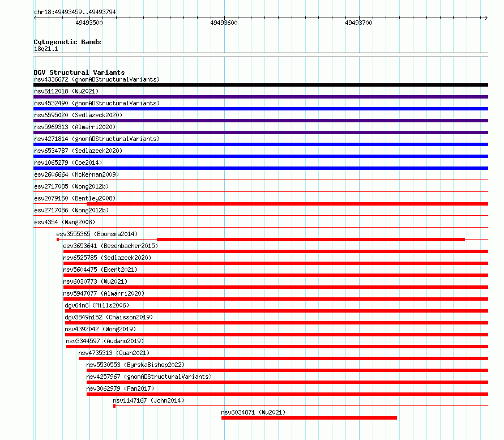Click the small red square under nsv1147167
Image resolution: width=504 pixels, height=440 pixels.
tap(114, 406)
